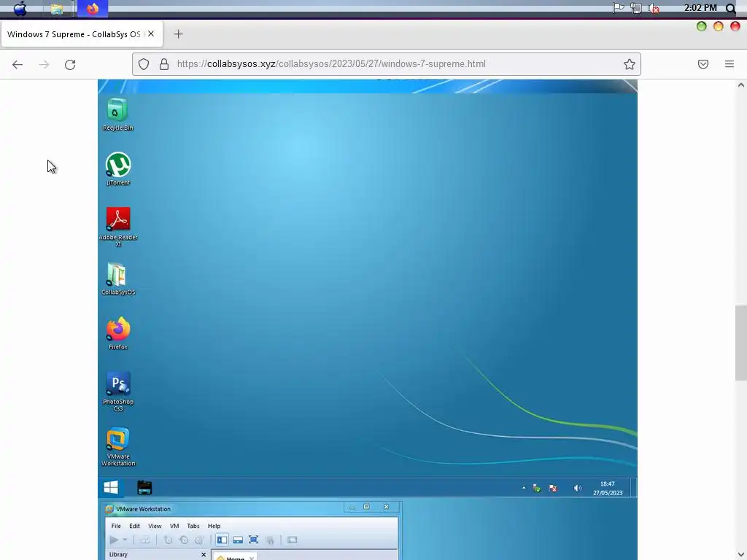Click the Show desktop strip
Screen dimensions: 747x560
(634, 488)
